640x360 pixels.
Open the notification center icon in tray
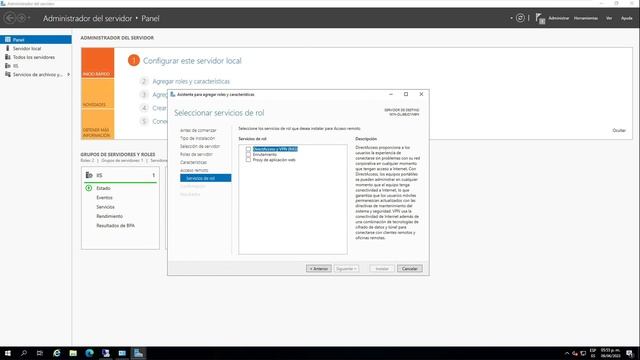point(630,353)
